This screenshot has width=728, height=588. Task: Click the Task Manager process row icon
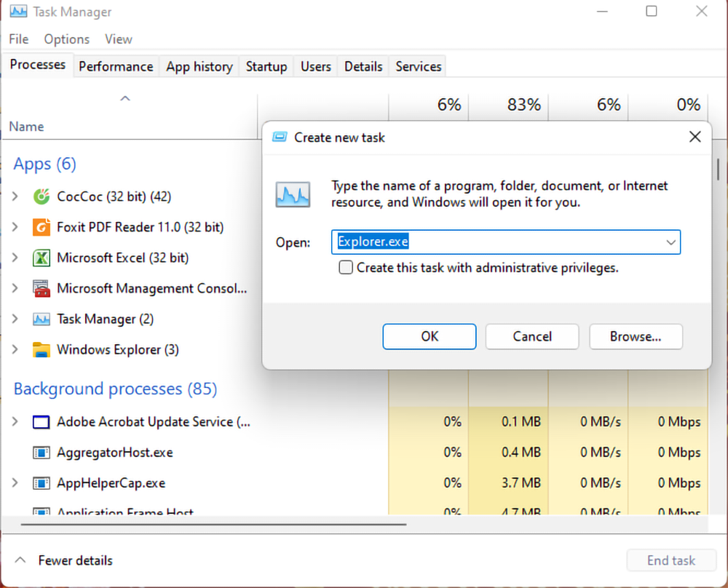coord(41,319)
